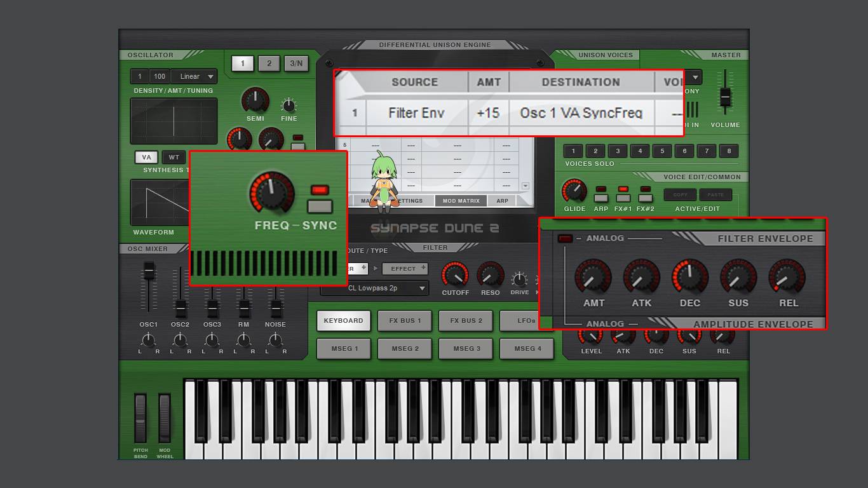Open the KEYBOARD page
This screenshot has width=868, height=488.
[x=343, y=320]
